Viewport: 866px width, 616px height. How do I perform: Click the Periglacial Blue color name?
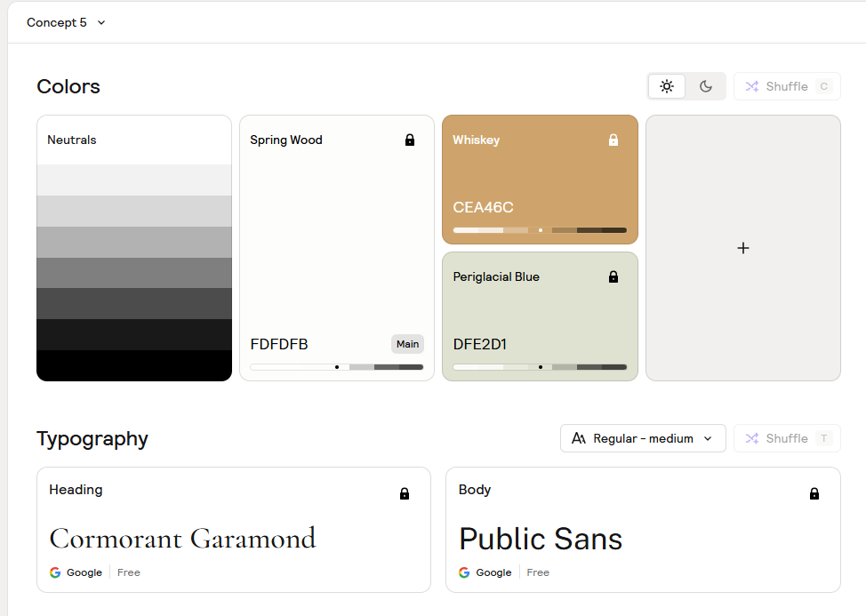point(496,277)
